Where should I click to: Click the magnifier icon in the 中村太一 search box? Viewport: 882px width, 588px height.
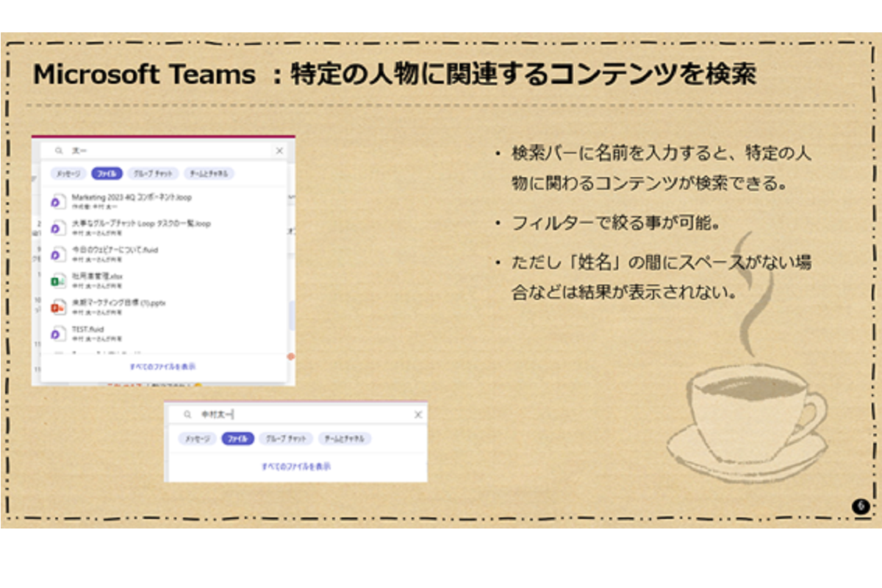pyautogui.click(x=187, y=415)
